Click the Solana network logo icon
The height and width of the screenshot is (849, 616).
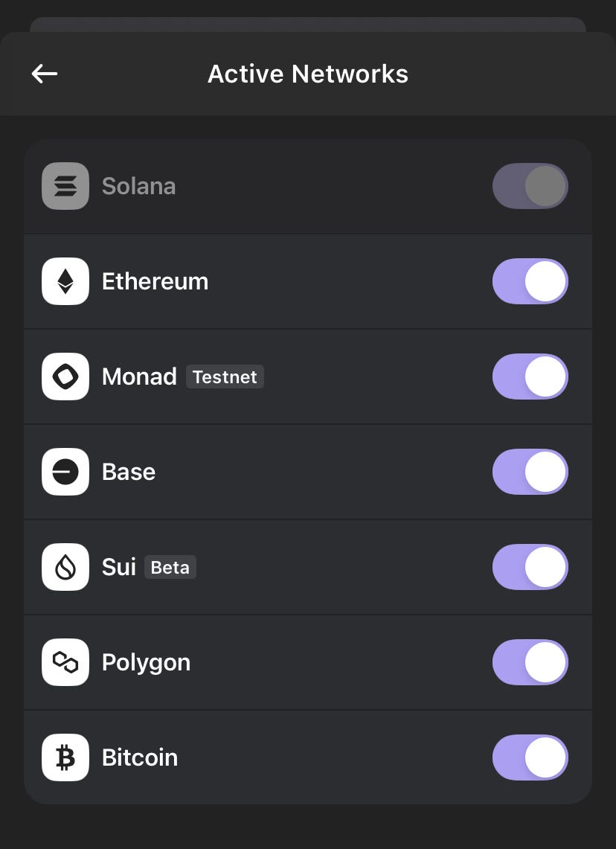(65, 186)
